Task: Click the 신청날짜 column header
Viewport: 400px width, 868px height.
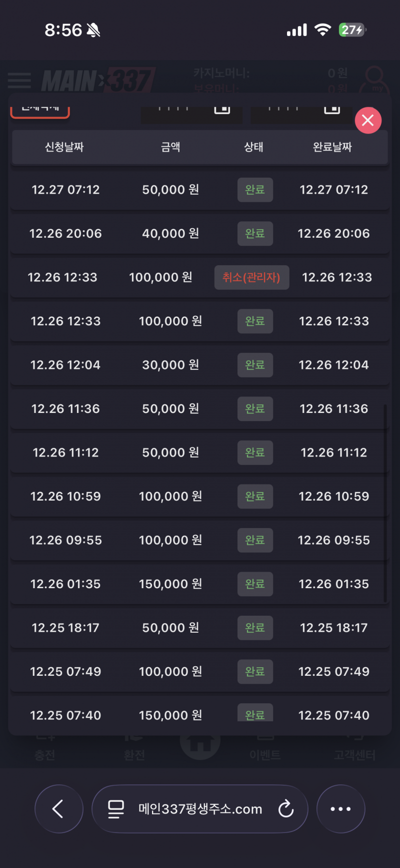Action: (64, 147)
